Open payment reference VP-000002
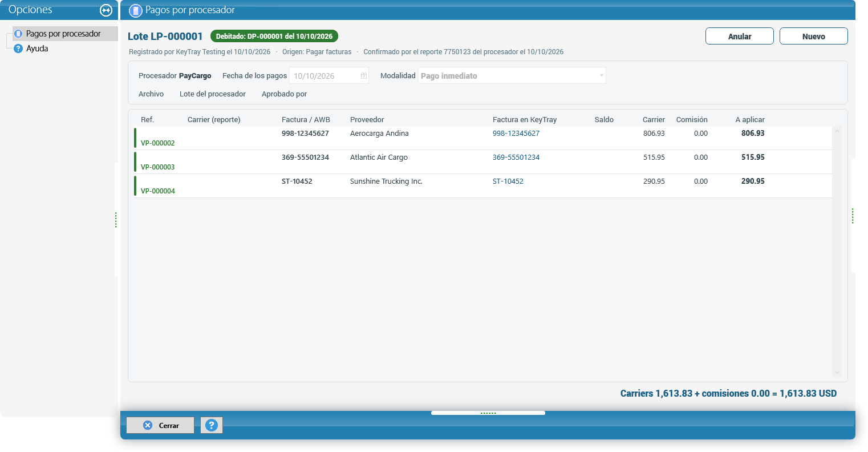The height and width of the screenshot is (452, 868). point(158,143)
